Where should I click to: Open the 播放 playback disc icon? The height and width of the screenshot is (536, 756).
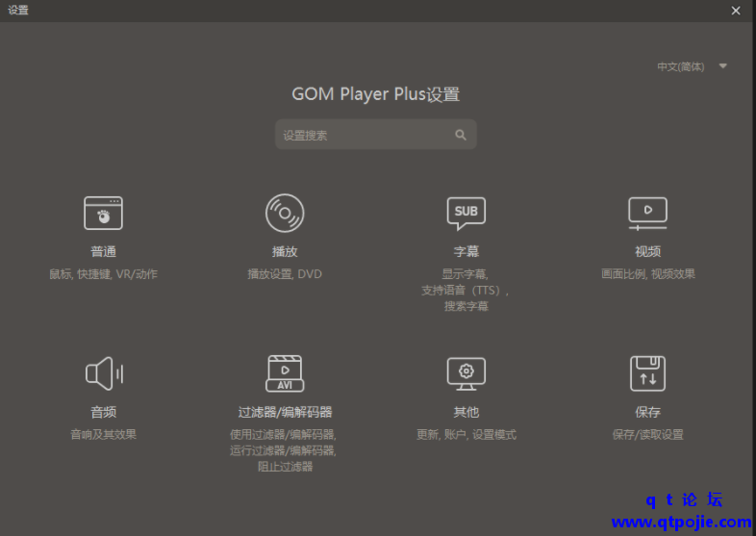tap(285, 213)
